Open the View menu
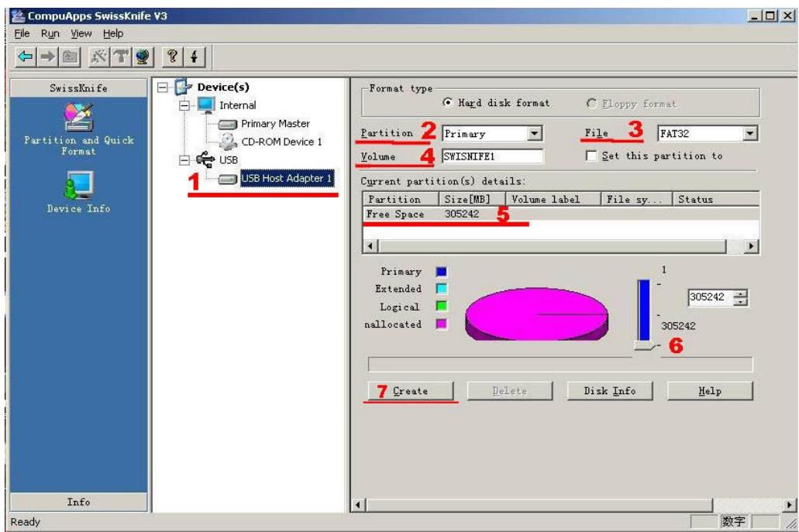This screenshot has width=799, height=532. pos(81,33)
